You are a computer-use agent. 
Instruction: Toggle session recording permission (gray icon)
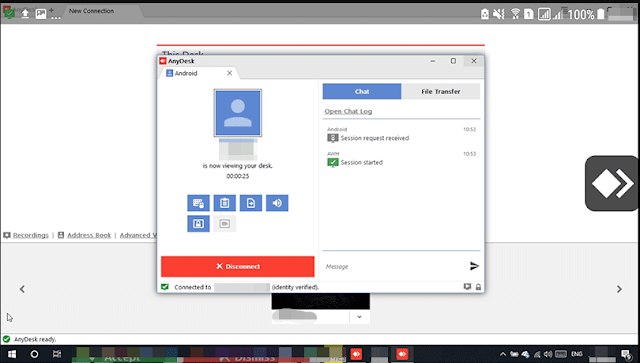[224, 224]
